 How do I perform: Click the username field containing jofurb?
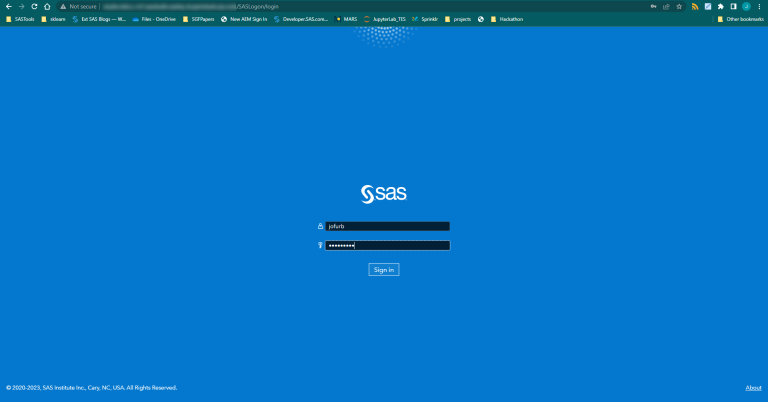pos(387,226)
